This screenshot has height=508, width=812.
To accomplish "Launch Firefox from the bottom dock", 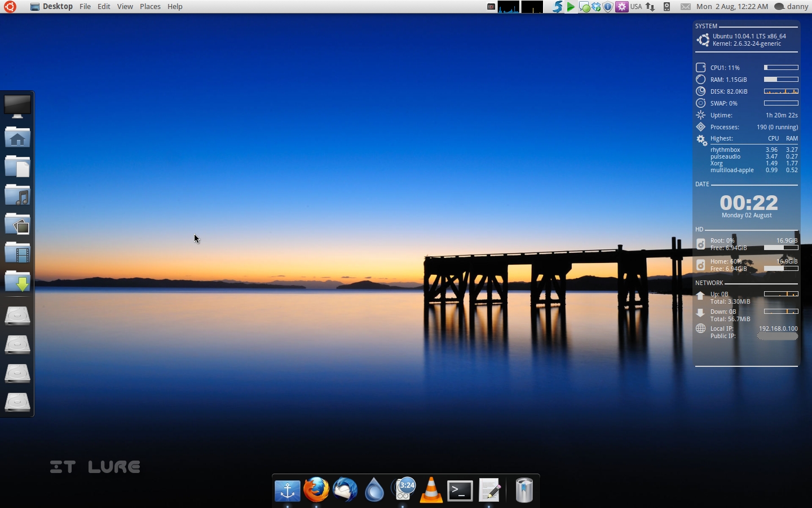I will [317, 491].
